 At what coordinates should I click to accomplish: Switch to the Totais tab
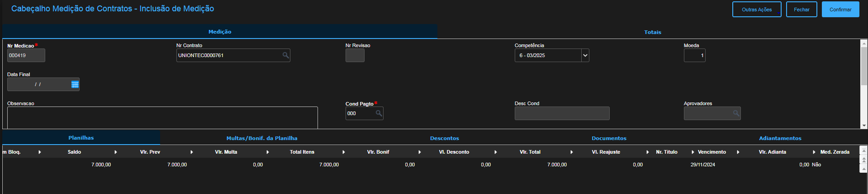coord(652,32)
